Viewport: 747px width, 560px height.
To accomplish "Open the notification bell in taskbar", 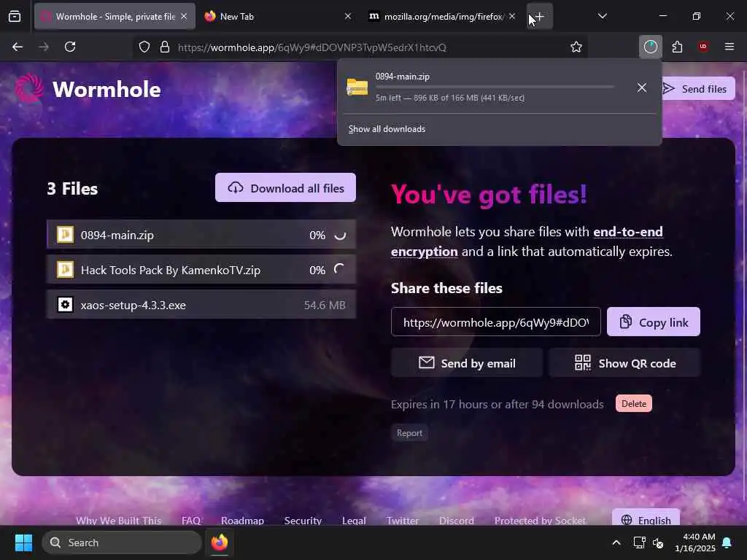I will pos(727,542).
